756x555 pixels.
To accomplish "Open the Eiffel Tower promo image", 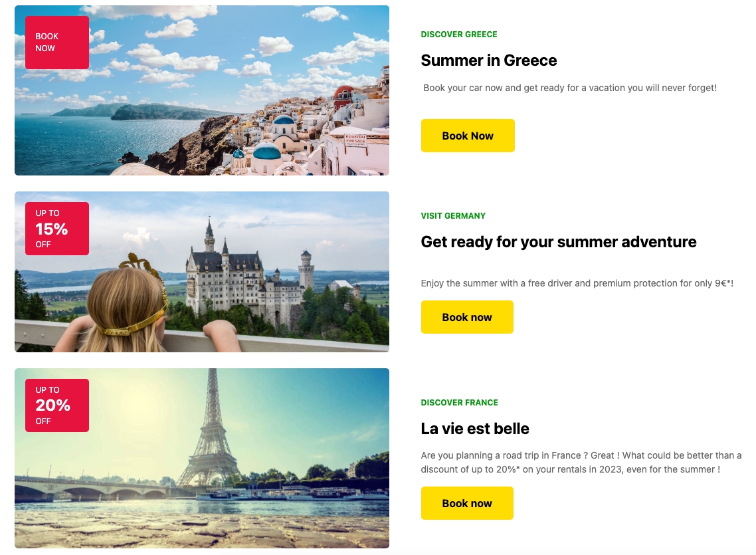I will coord(201,458).
